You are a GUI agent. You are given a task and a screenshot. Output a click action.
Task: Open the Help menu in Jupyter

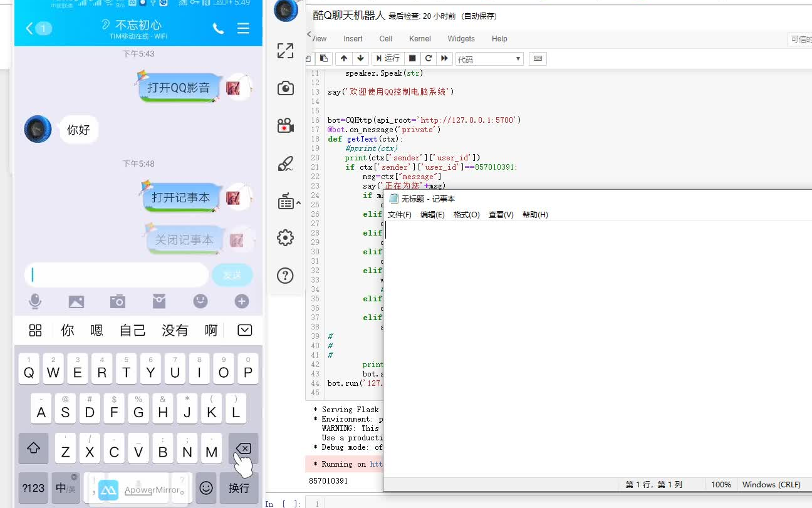(x=499, y=39)
